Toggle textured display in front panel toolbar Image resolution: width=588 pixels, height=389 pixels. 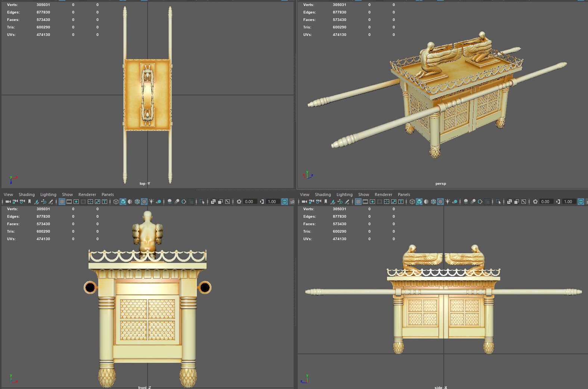[x=144, y=202]
